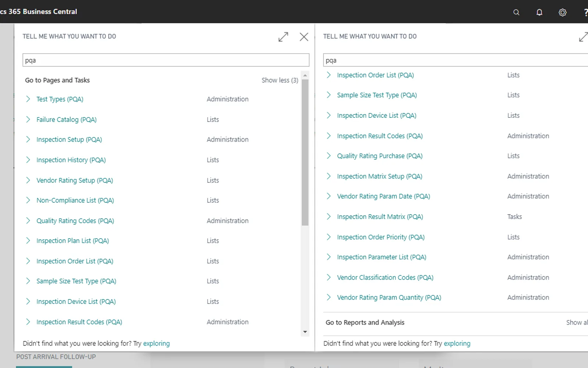Click the left dialog search field
This screenshot has width=588, height=368.
pyautogui.click(x=166, y=60)
